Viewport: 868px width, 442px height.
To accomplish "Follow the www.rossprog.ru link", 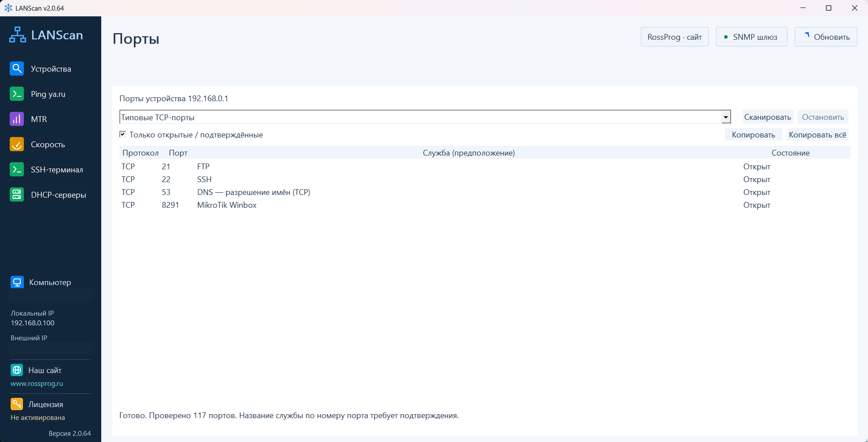I will tap(37, 384).
